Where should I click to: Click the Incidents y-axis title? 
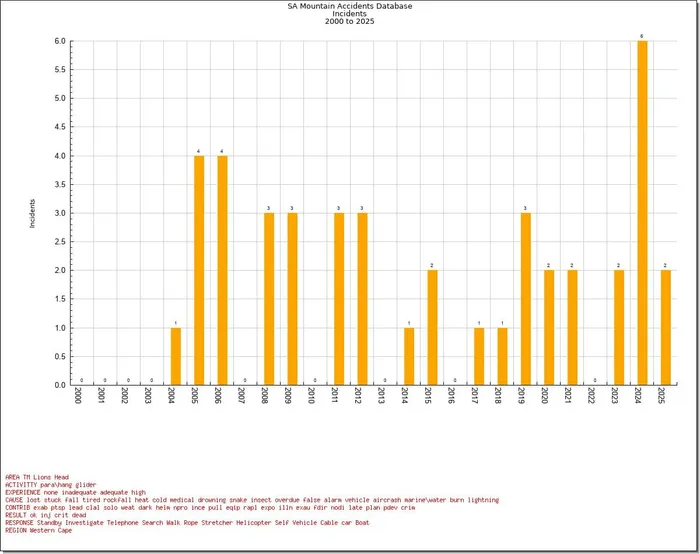click(32, 212)
